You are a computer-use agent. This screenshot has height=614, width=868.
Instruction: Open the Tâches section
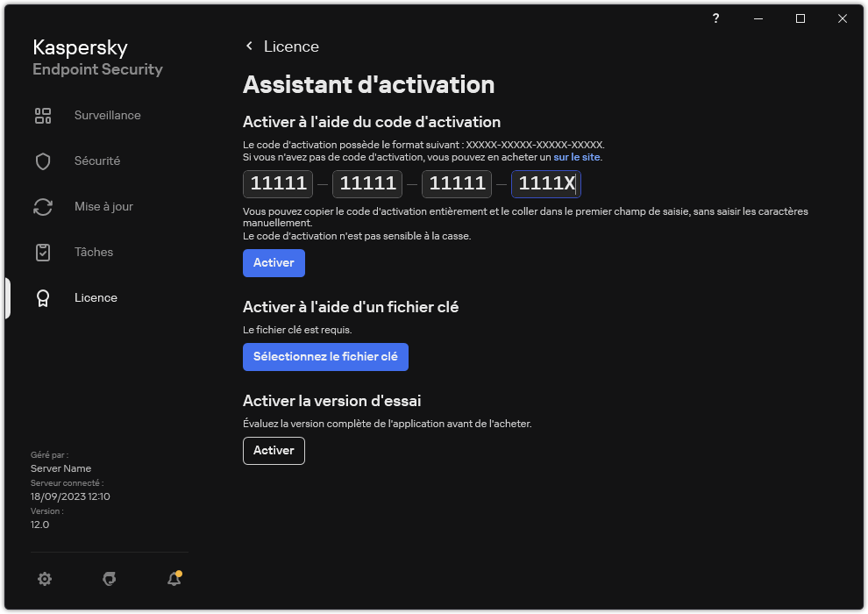[x=93, y=252]
